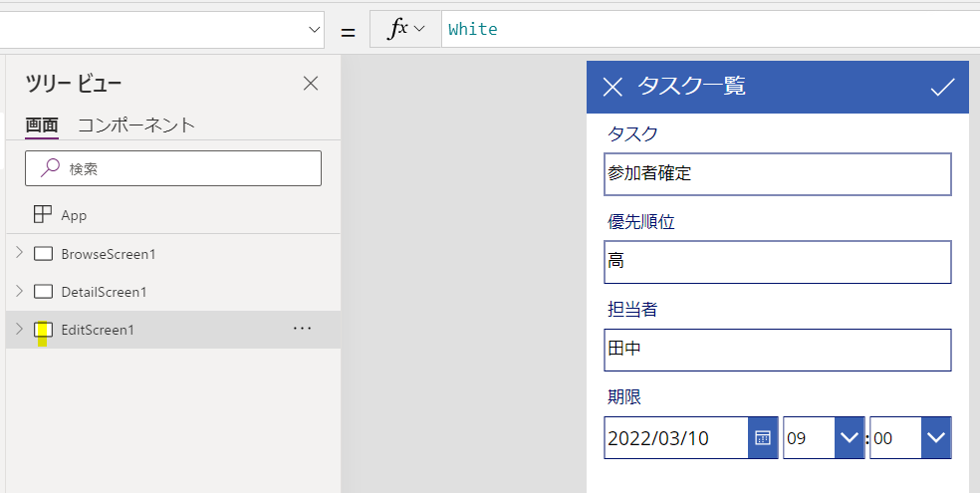Switch to the 画面 tab
The height and width of the screenshot is (493, 980).
coord(42,125)
